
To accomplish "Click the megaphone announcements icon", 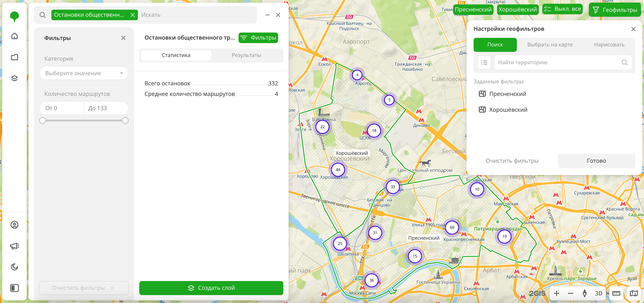I will [14, 246].
